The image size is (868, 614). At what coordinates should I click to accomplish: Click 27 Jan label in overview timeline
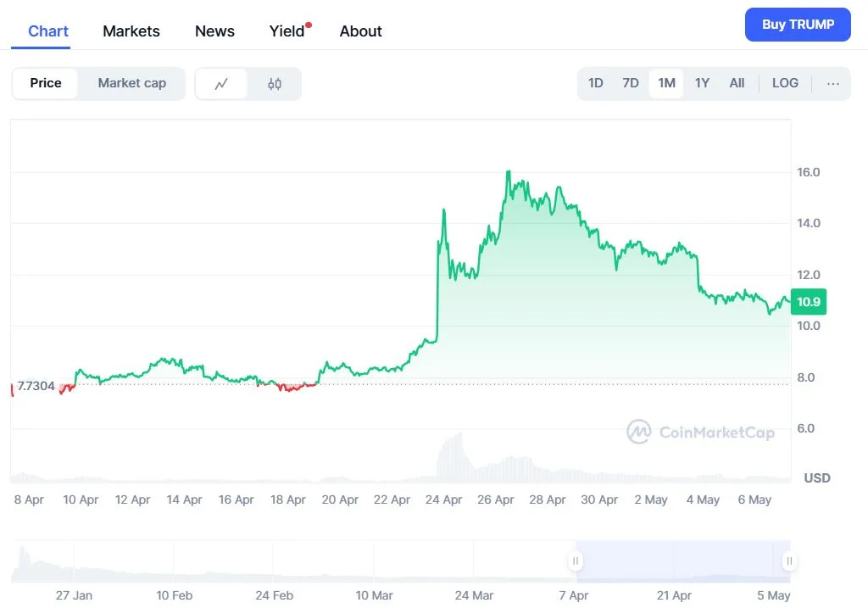pyautogui.click(x=74, y=595)
